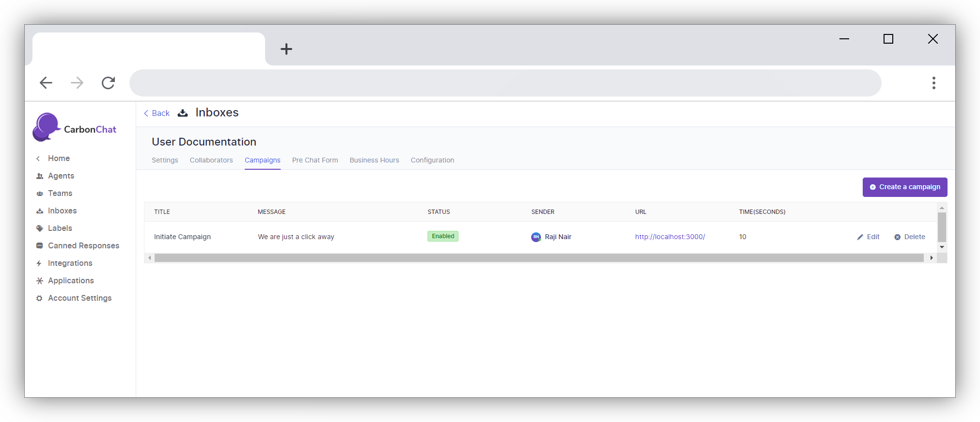Open Agents from the sidebar icon
The image size is (980, 422).
(40, 176)
